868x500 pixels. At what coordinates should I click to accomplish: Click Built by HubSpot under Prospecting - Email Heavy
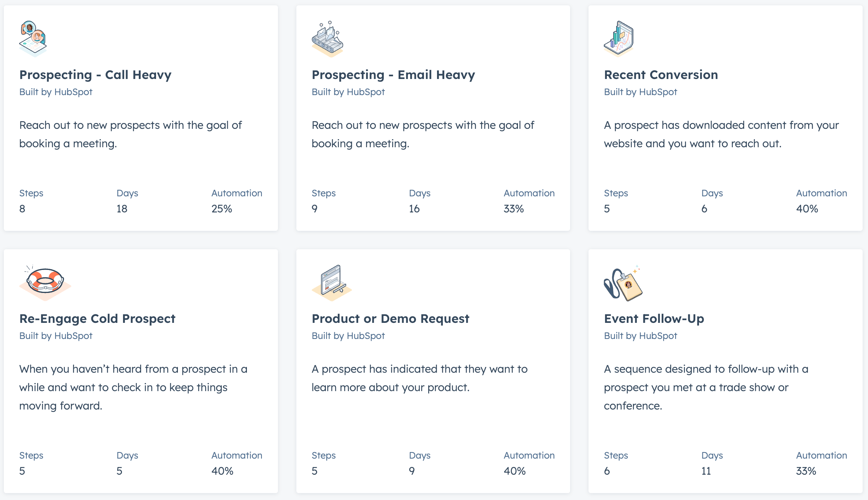click(348, 92)
